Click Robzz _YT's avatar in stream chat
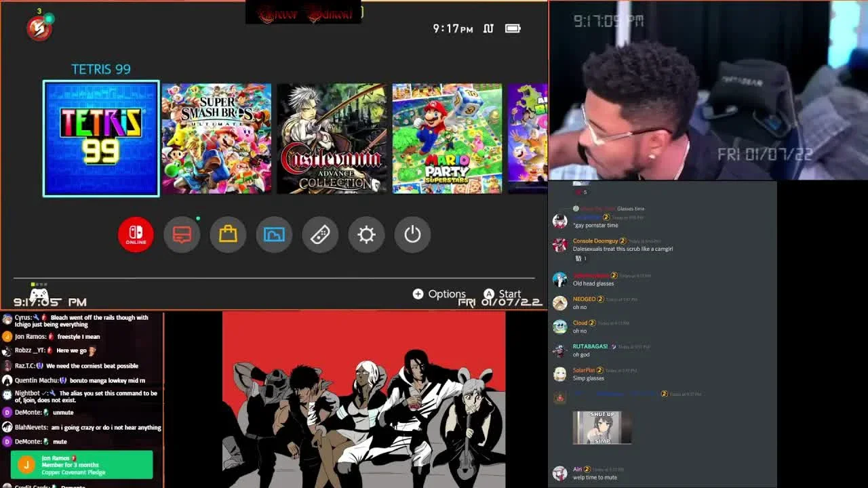The height and width of the screenshot is (488, 868). tap(7, 350)
